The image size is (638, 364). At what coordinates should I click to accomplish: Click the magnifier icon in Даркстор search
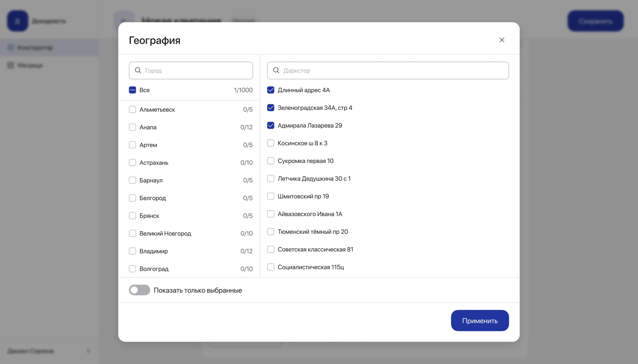coord(276,70)
